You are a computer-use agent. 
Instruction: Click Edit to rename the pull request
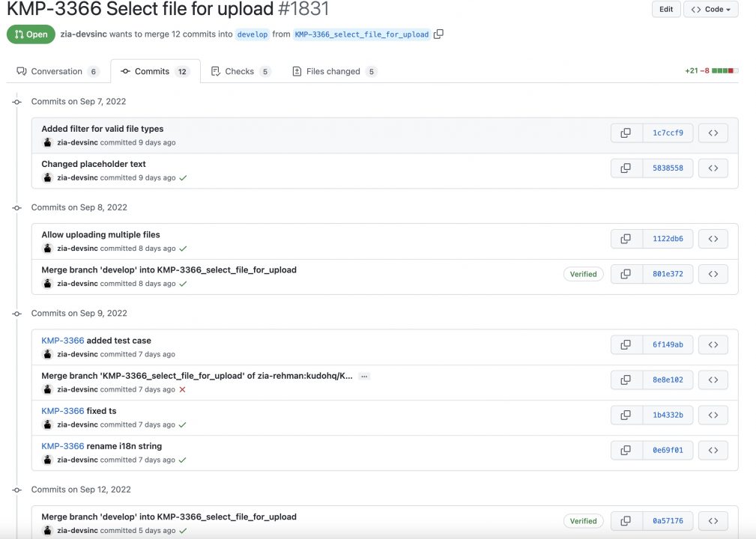pyautogui.click(x=665, y=9)
